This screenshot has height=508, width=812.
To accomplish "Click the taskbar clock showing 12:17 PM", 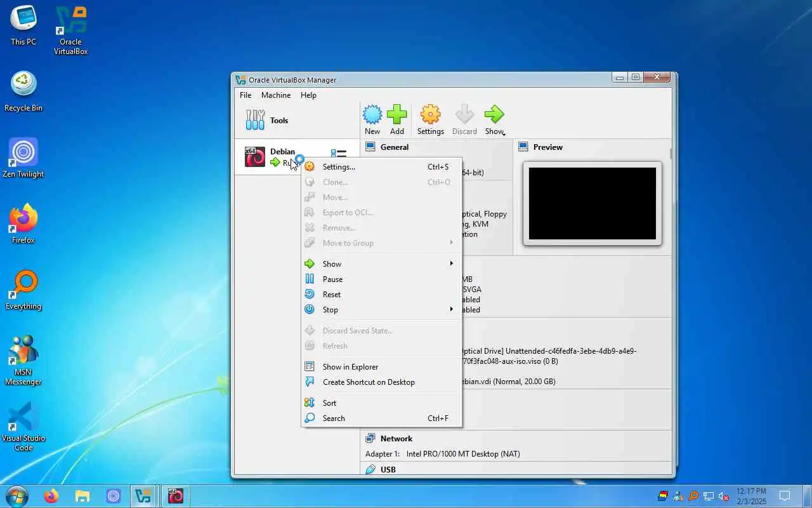I will pos(751,496).
